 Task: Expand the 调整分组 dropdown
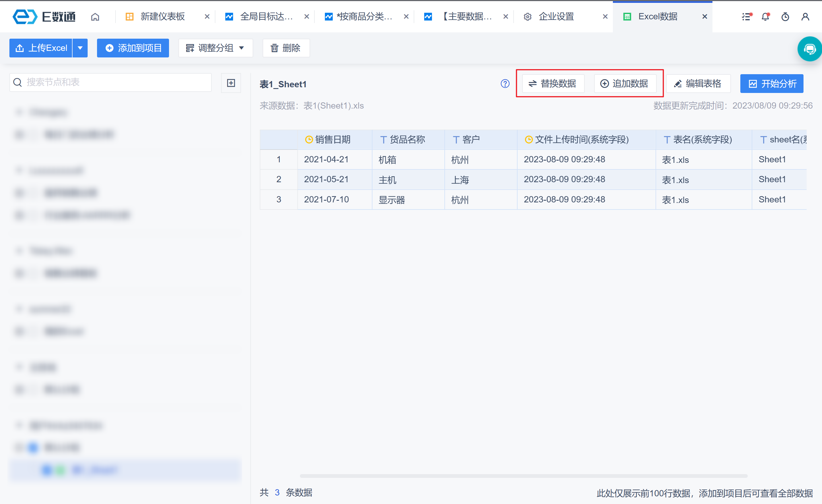tap(215, 48)
